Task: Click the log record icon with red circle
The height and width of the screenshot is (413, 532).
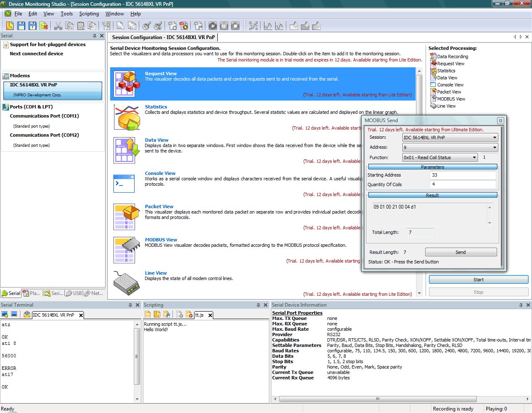Action: 184,26
